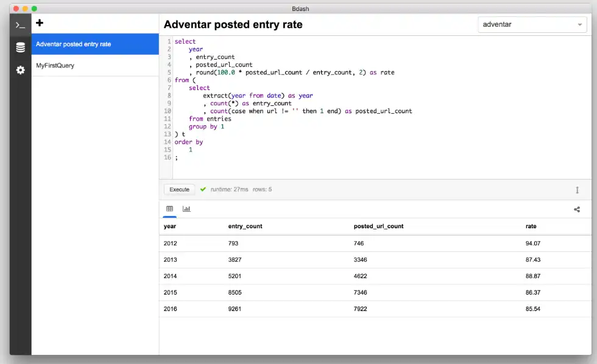Click posted url count 4622

[x=360, y=276]
